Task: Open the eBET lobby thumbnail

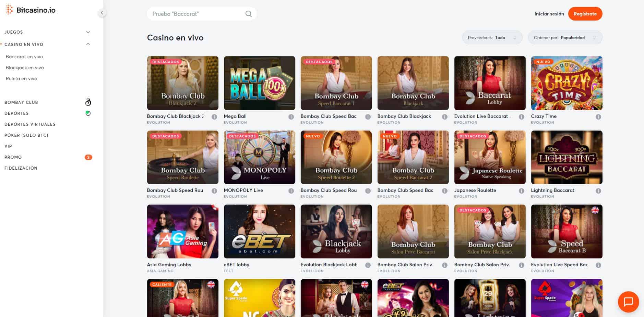Action: coord(259,231)
